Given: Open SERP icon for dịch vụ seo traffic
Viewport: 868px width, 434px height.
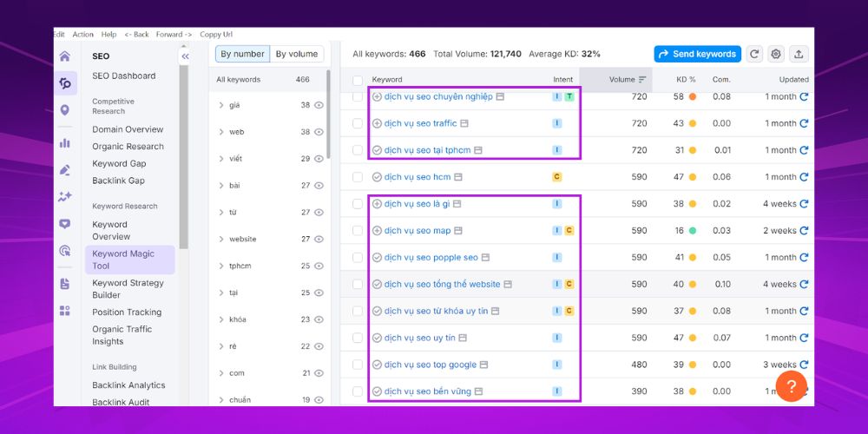Looking at the screenshot, I should coord(464,123).
